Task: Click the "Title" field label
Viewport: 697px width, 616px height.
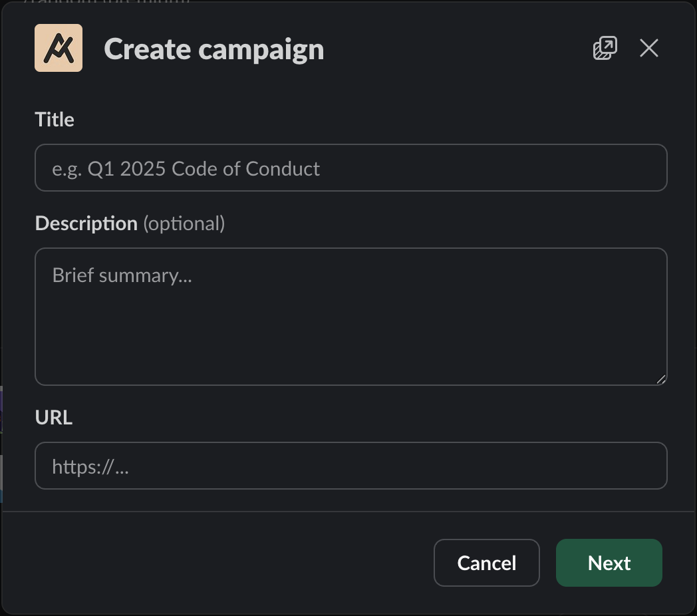Action: point(55,120)
